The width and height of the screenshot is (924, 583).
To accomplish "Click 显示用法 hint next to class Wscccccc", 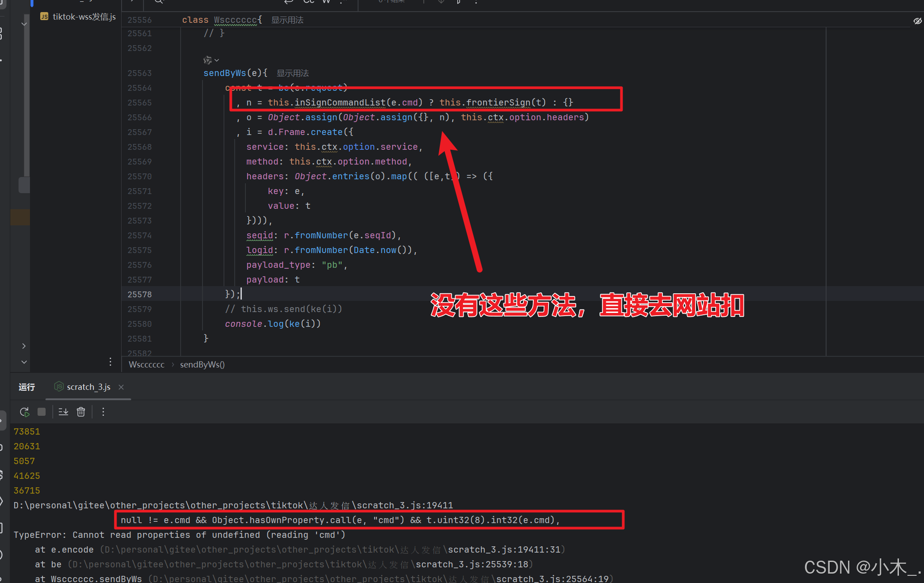I will (x=287, y=20).
